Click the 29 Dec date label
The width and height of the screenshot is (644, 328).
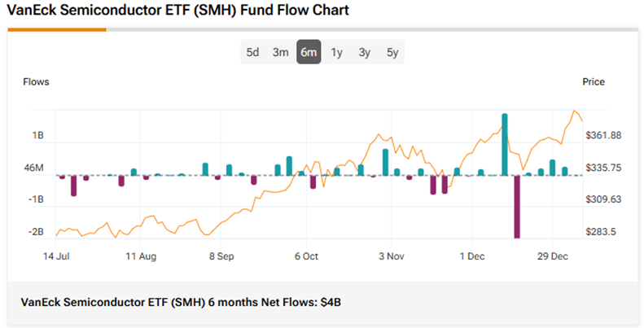click(553, 256)
